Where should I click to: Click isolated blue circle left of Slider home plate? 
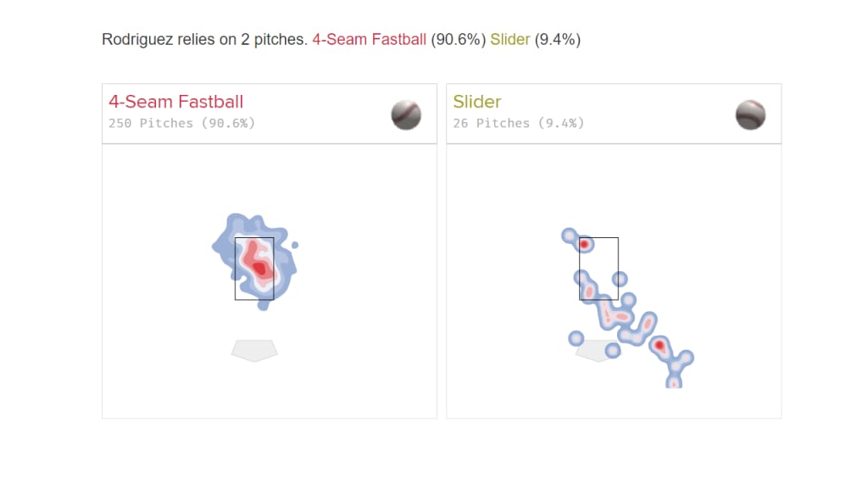576,338
